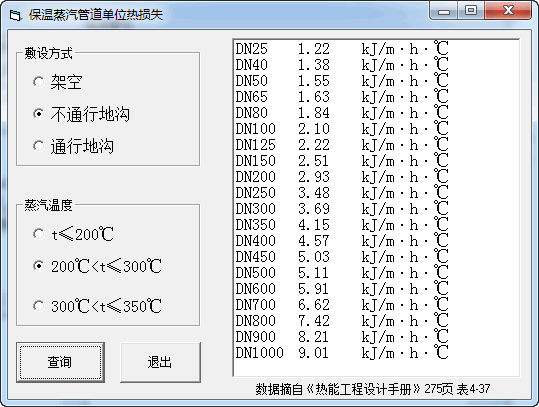Click the DN80 row with value 1.84
Image resolution: width=539 pixels, height=407 pixels.
342,113
